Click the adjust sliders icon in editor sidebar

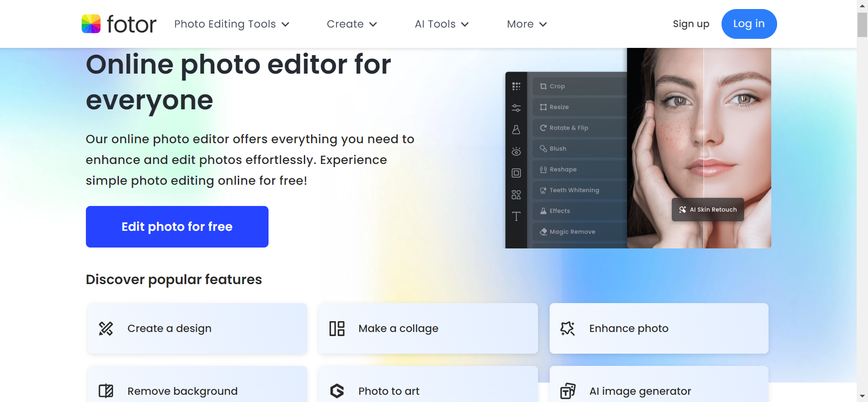(x=516, y=108)
